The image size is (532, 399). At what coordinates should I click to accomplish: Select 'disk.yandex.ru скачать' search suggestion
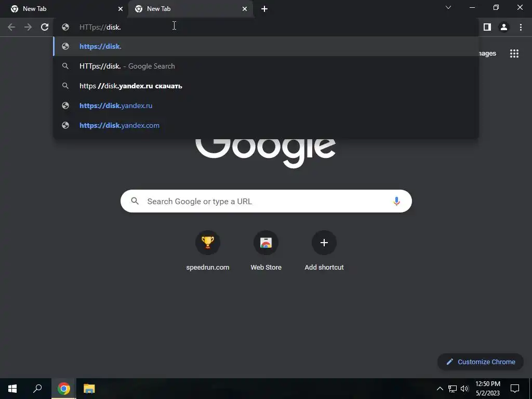point(265,86)
